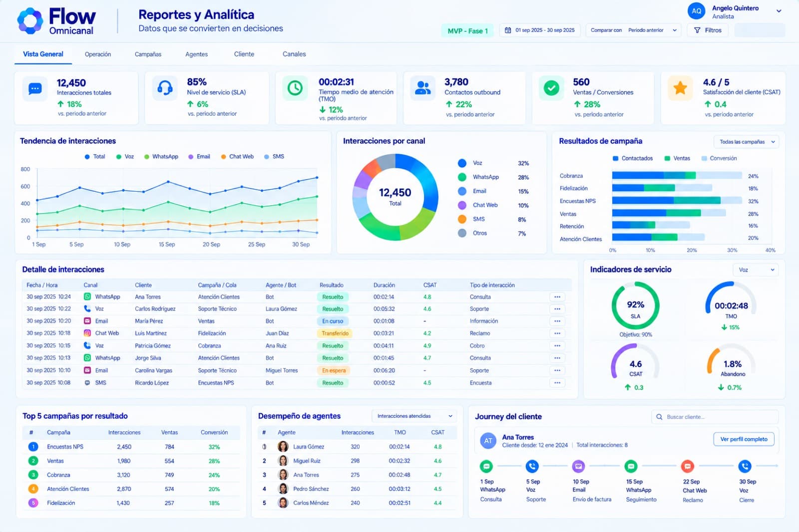Click the Conversión legend swatch in campaign results
The image size is (799, 532).
tap(704, 159)
